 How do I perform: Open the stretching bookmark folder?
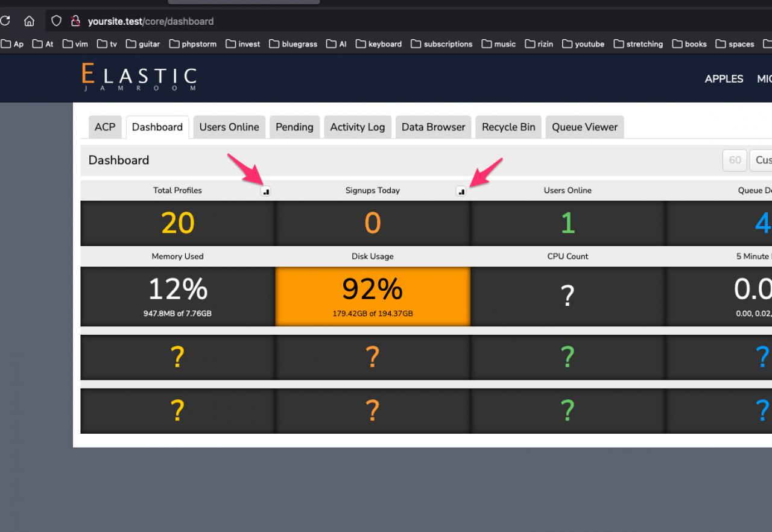point(639,44)
